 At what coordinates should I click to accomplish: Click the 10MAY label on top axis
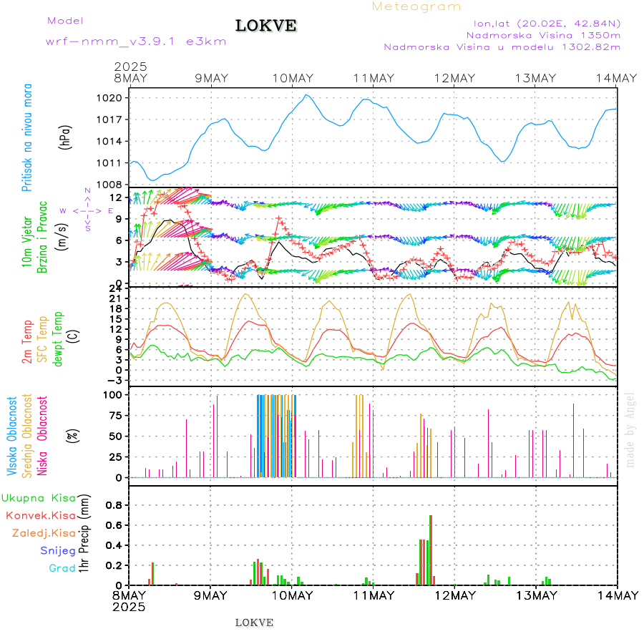[x=292, y=78]
